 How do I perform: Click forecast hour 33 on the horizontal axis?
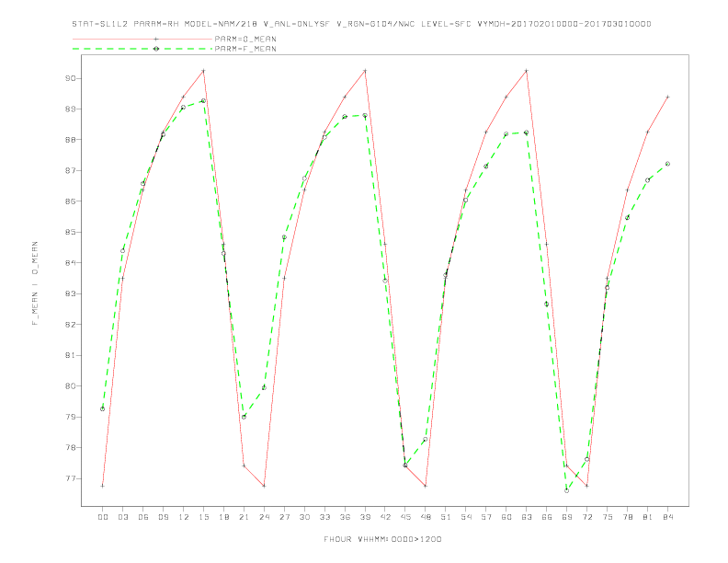pyautogui.click(x=324, y=517)
